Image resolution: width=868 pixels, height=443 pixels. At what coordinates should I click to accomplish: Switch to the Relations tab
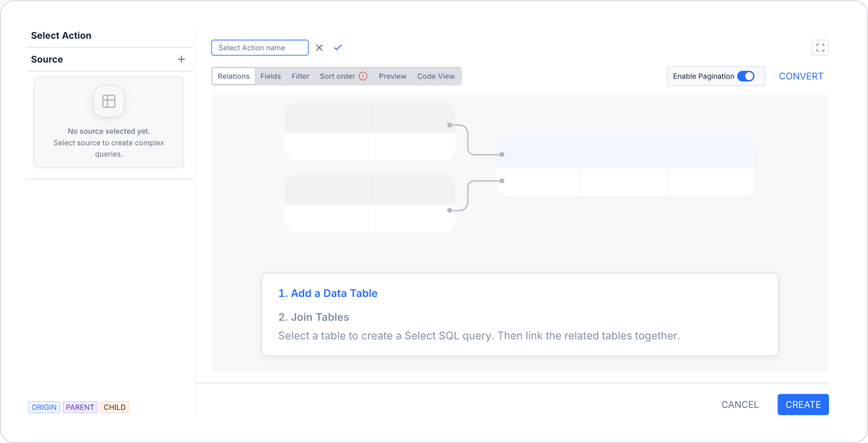click(x=233, y=76)
